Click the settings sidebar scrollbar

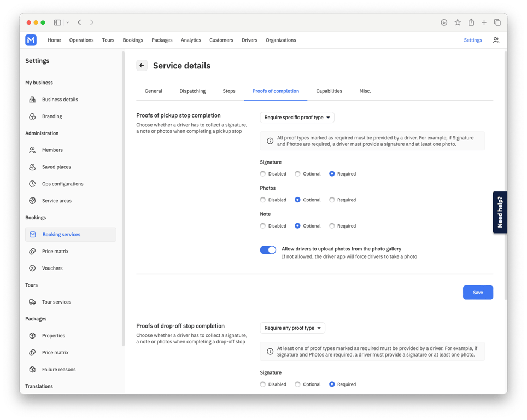click(124, 199)
